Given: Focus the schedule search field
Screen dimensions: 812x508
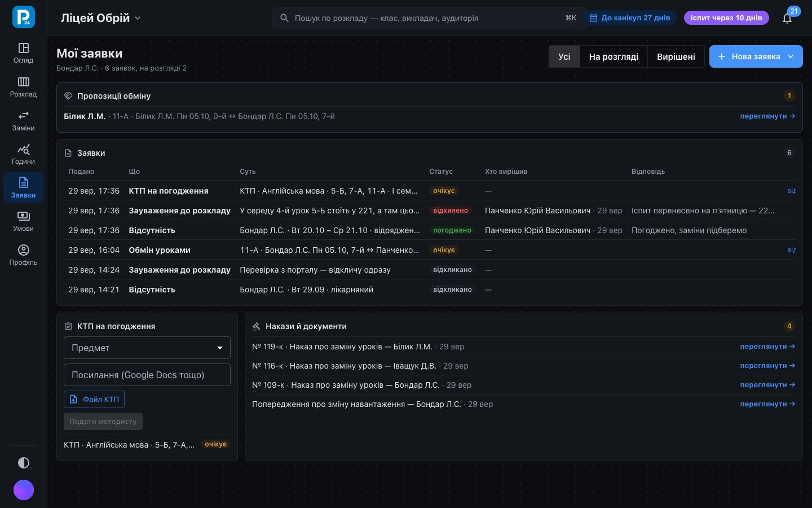Looking at the screenshot, I should 429,18.
